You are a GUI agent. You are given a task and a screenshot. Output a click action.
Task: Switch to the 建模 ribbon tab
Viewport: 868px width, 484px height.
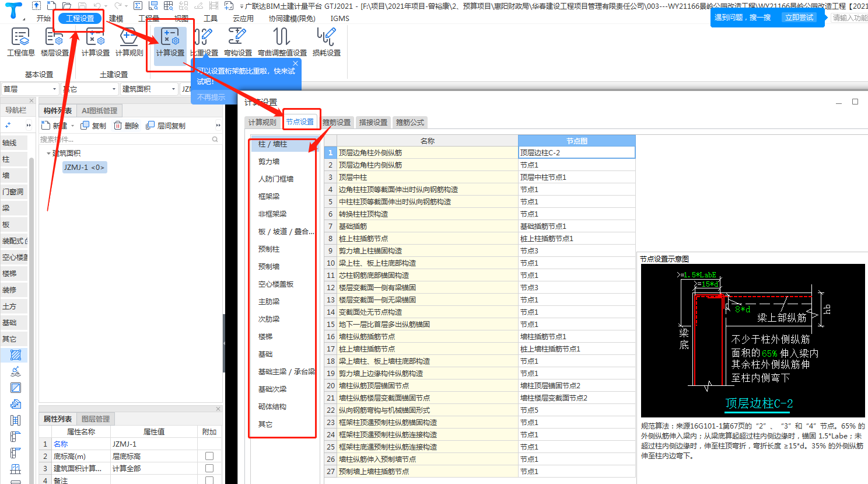click(x=116, y=19)
